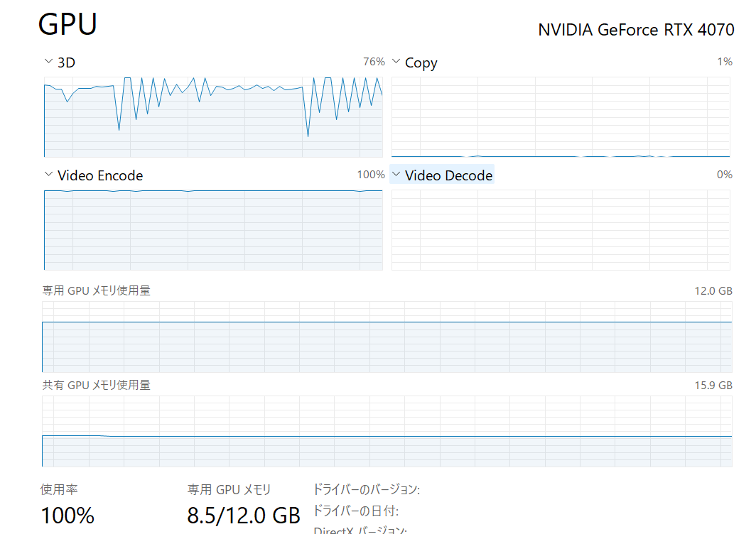Click the dedicated GPU memory graph
756x534 pixels.
pyautogui.click(x=387, y=337)
